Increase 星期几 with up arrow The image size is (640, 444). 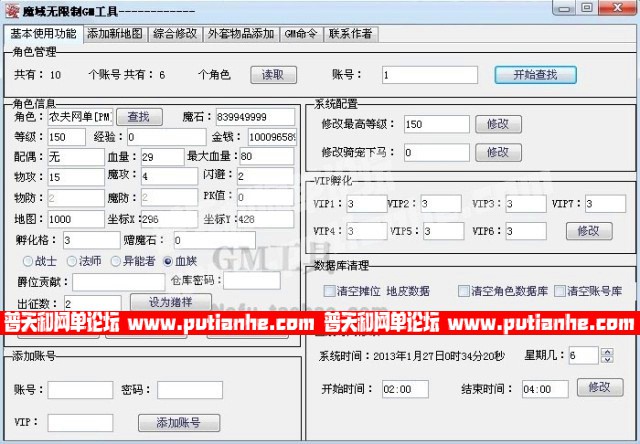click(607, 351)
